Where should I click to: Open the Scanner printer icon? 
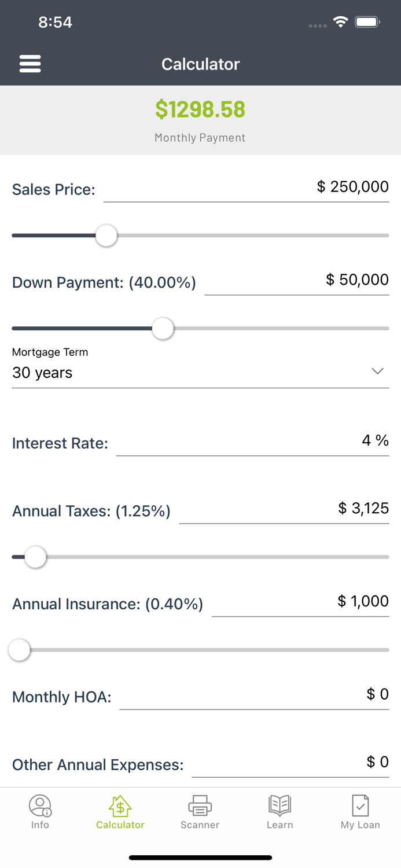coord(200,806)
